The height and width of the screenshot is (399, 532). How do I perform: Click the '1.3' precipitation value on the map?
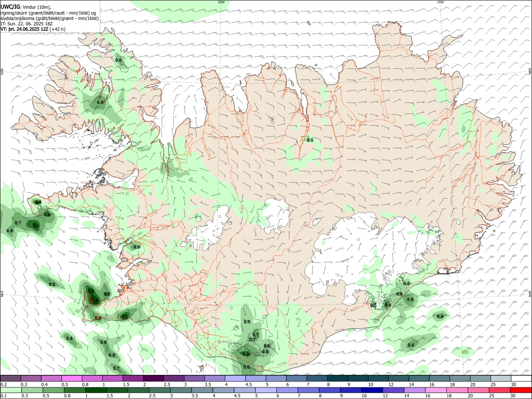point(38,202)
